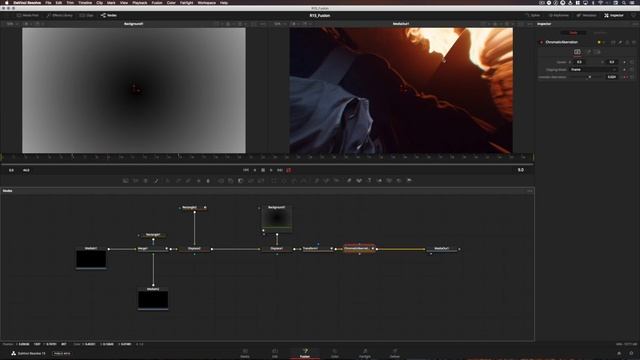Click the Chromatic Aberration value field
The height and width of the screenshot is (360, 640).
(612, 77)
